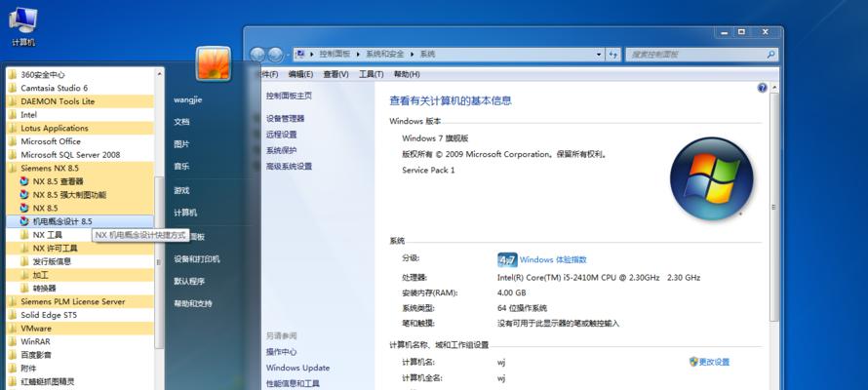Expand the 百度影音 folder
The height and width of the screenshot is (390, 868).
tap(80, 355)
